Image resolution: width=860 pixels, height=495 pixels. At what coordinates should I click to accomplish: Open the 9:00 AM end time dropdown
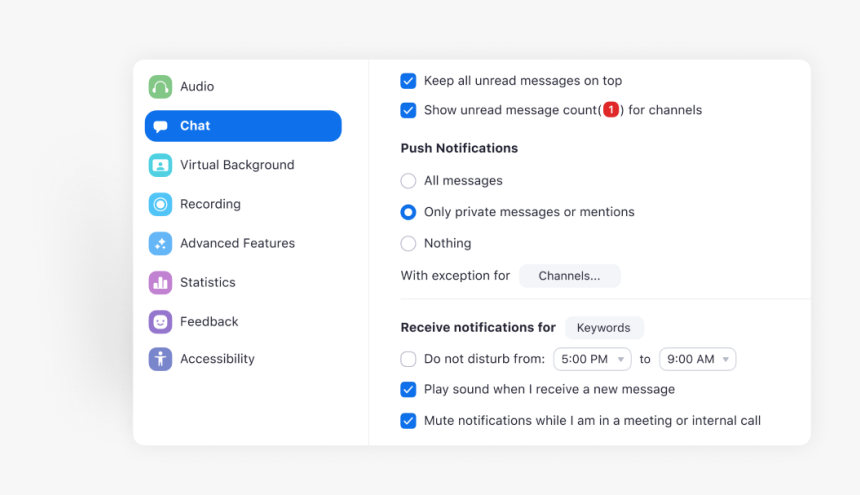698,359
